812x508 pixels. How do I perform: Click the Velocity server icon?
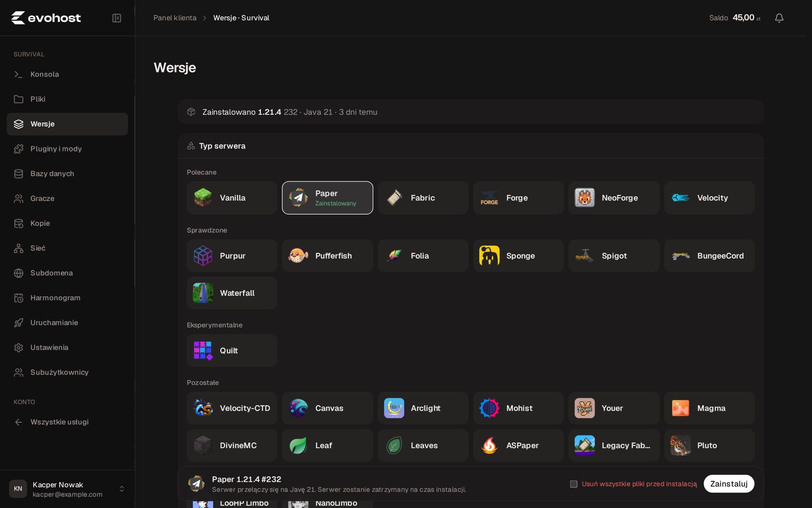(x=680, y=198)
